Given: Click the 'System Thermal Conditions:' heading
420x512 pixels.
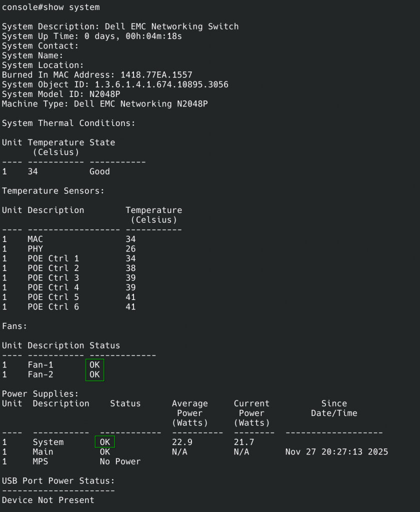Looking at the screenshot, I should pyautogui.click(x=68, y=123).
